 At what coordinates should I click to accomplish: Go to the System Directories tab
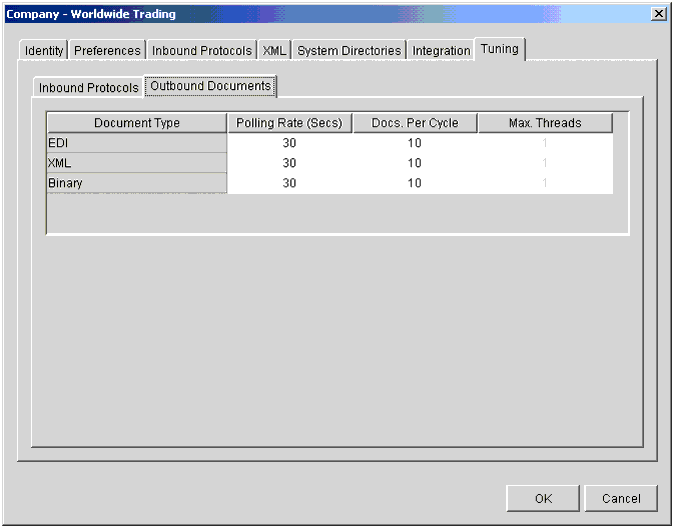[x=349, y=51]
